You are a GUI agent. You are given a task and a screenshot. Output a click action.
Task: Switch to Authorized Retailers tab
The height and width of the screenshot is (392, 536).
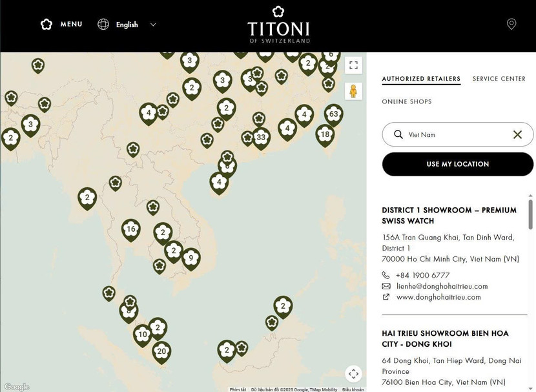(x=421, y=79)
